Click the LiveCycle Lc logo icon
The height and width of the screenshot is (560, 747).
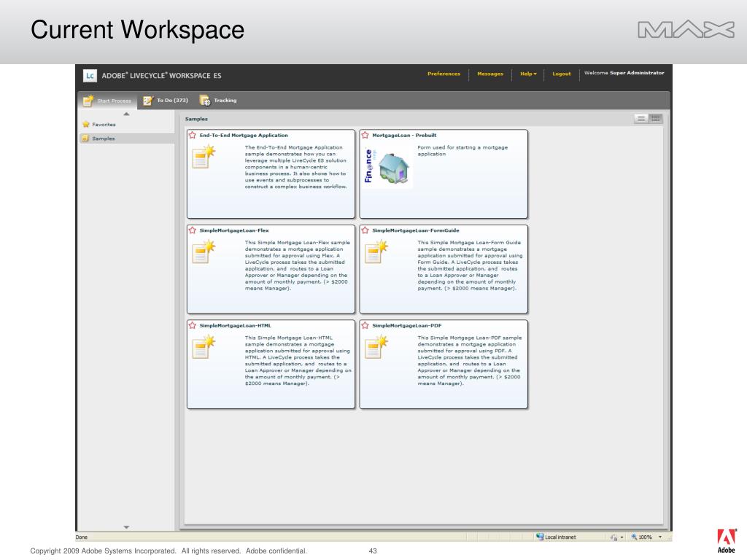tap(90, 76)
